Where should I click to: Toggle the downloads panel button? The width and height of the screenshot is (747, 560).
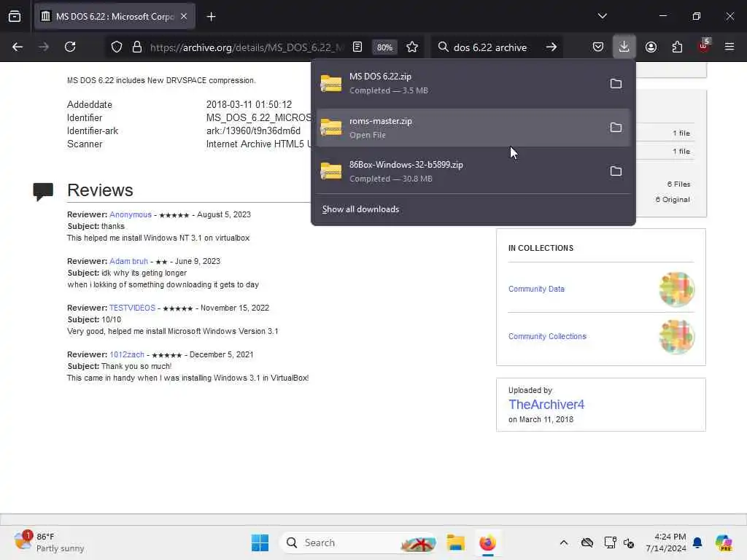pos(624,47)
